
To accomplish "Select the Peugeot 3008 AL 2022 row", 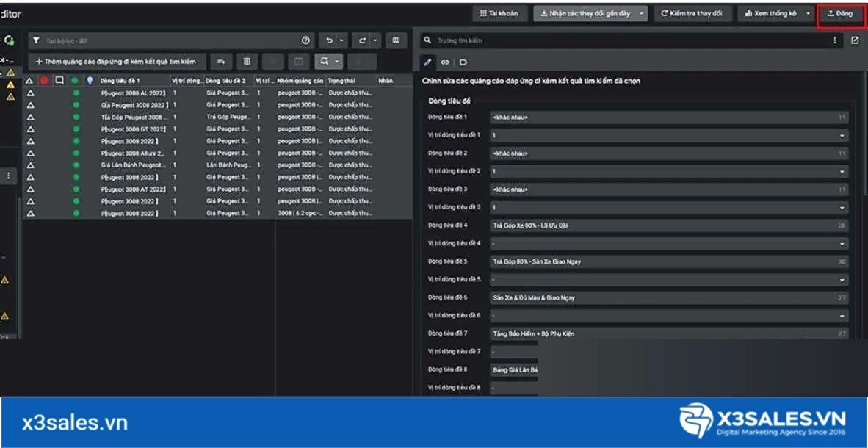I will coord(217,93).
